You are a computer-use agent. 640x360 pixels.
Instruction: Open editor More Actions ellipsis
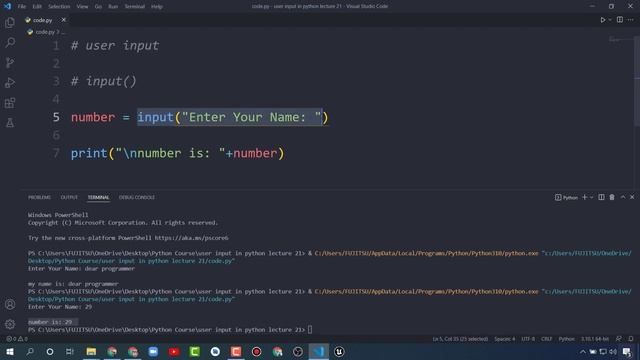(x=631, y=20)
